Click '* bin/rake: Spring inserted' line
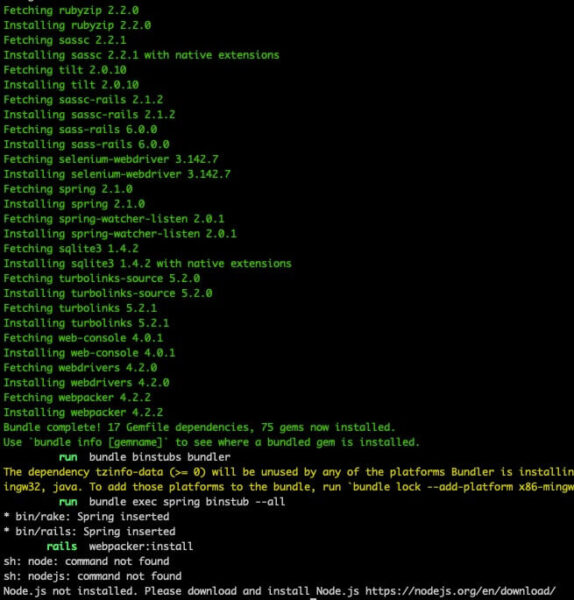 pos(86,518)
